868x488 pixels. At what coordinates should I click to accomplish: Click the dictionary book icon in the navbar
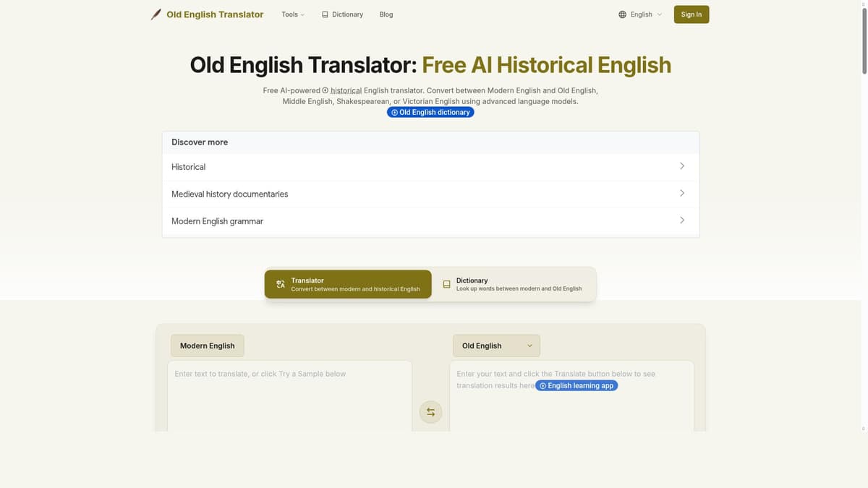point(325,14)
